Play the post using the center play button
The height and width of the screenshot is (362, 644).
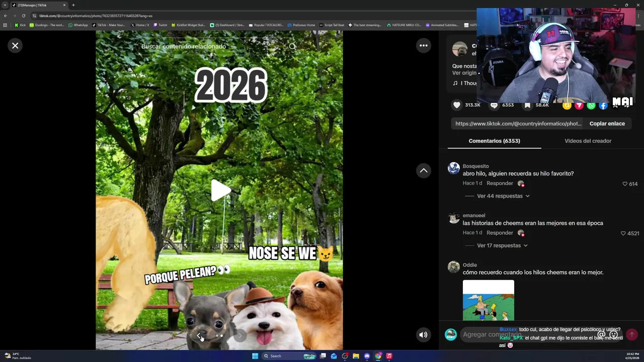[x=220, y=191]
